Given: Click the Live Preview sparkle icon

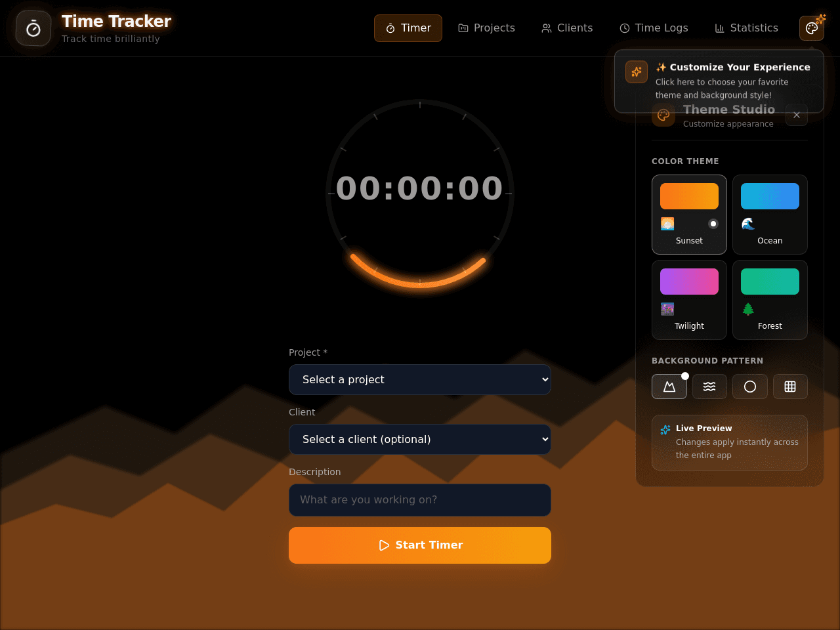Looking at the screenshot, I should pyautogui.click(x=665, y=430).
